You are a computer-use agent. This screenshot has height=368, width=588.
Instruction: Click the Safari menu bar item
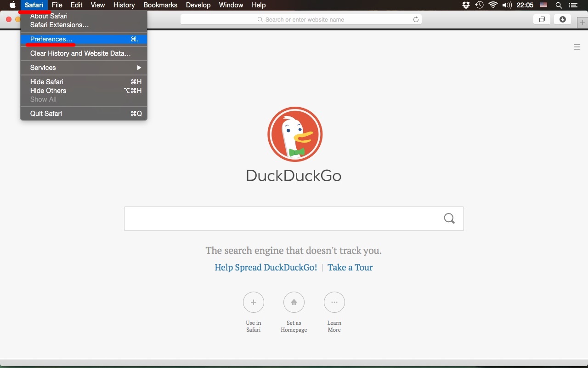coord(34,5)
